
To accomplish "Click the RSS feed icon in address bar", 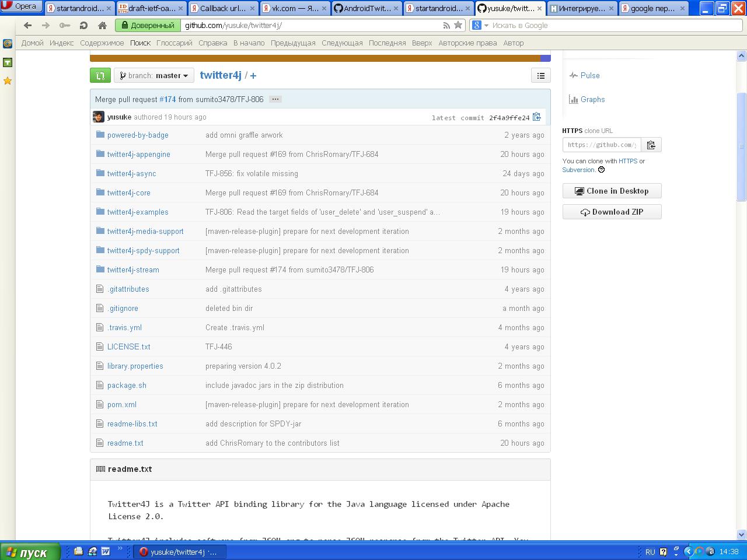I will 446,25.
